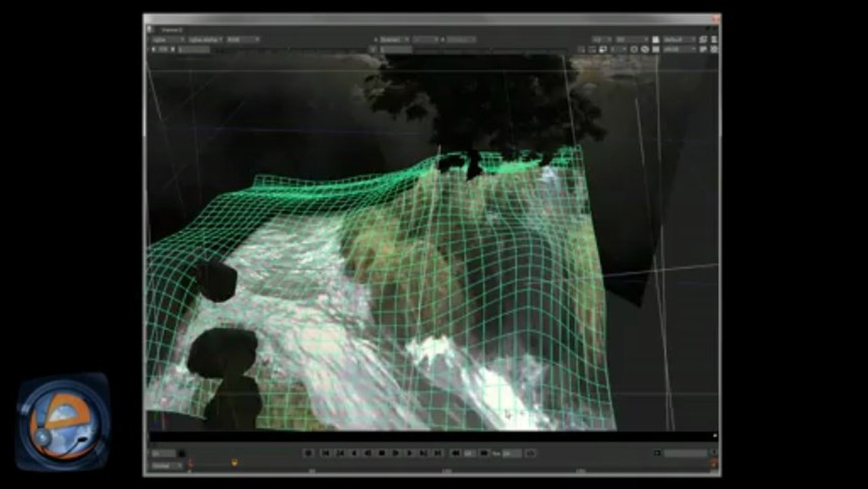Click the orange playhead marker on timeline
Image resolution: width=868 pixels, height=489 pixels.
click(x=235, y=463)
